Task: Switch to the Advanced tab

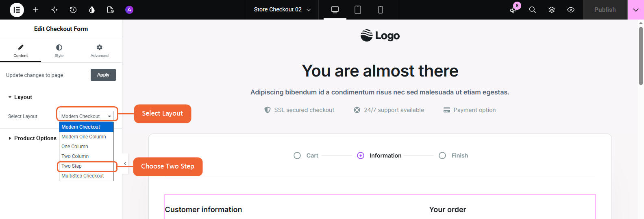Action: 100,51
